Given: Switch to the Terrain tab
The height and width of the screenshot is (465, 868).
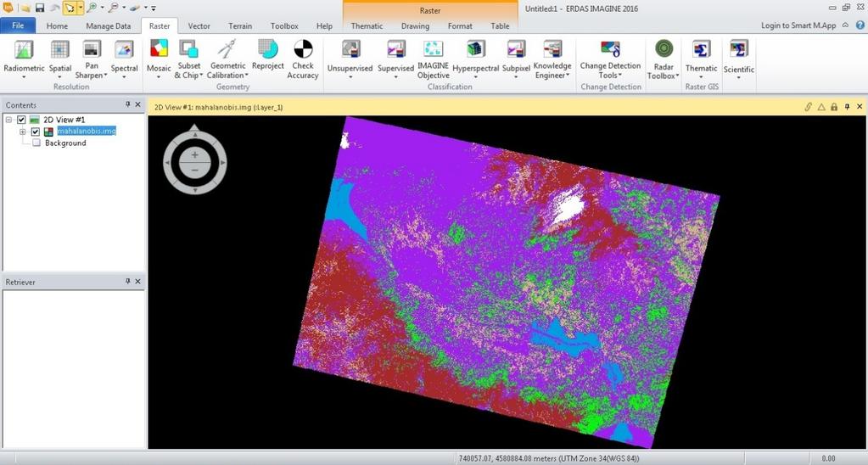Looking at the screenshot, I should (240, 26).
